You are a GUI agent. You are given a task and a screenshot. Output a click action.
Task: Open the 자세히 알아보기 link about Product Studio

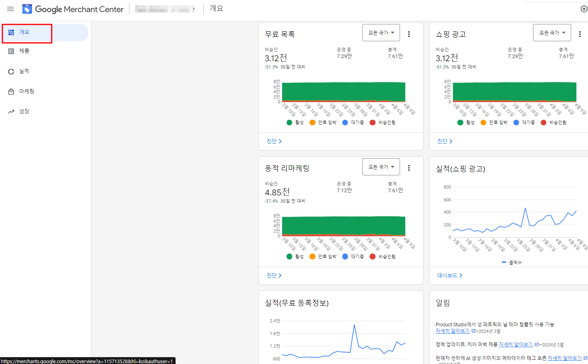pyautogui.click(x=452, y=330)
